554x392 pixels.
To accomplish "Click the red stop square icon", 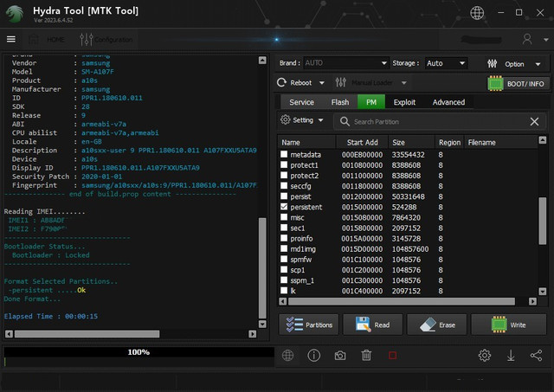I will point(392,356).
